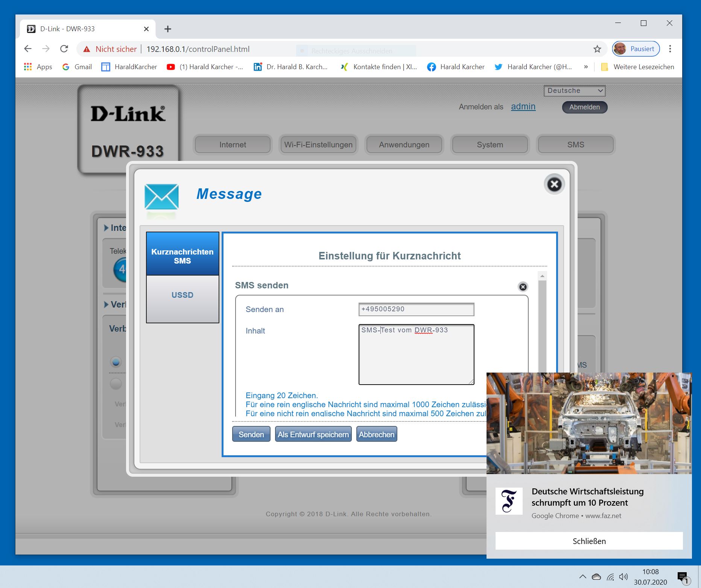Click Als Entwurf speichern button
The width and height of the screenshot is (701, 588).
click(313, 434)
